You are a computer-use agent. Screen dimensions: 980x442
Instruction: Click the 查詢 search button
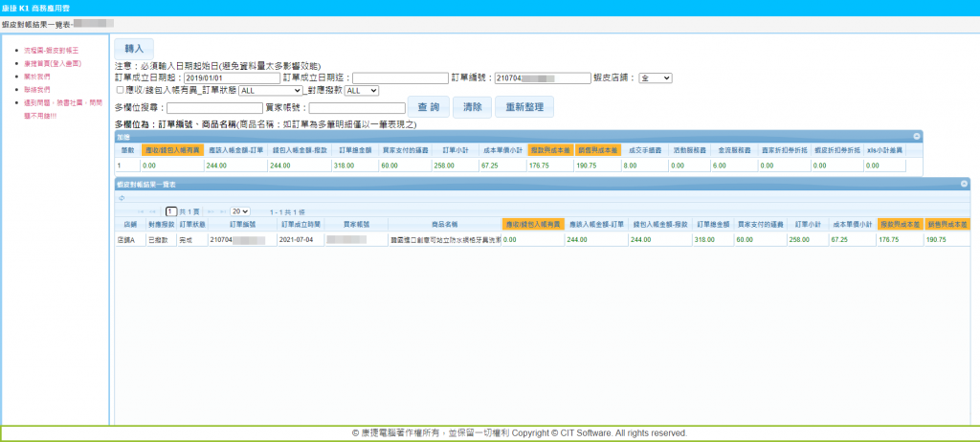[x=427, y=107]
